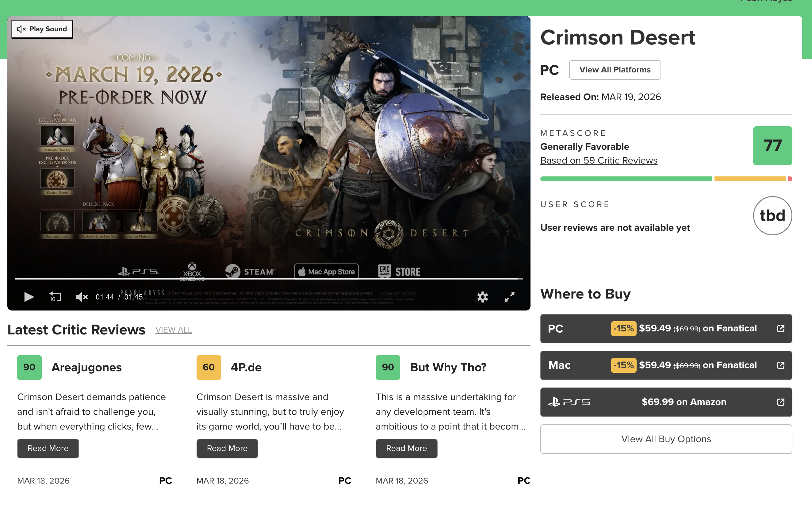
Task: Read More of the Areajugones review
Action: point(48,449)
